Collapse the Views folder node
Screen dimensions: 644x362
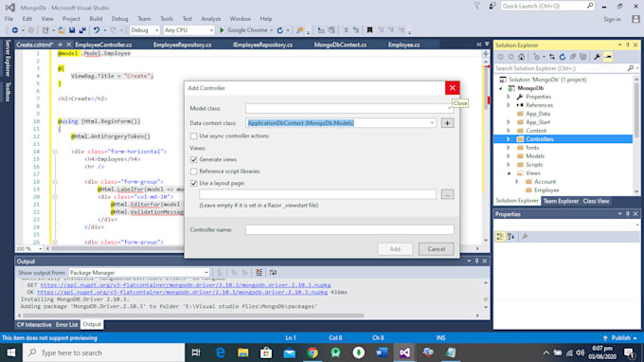coord(509,173)
